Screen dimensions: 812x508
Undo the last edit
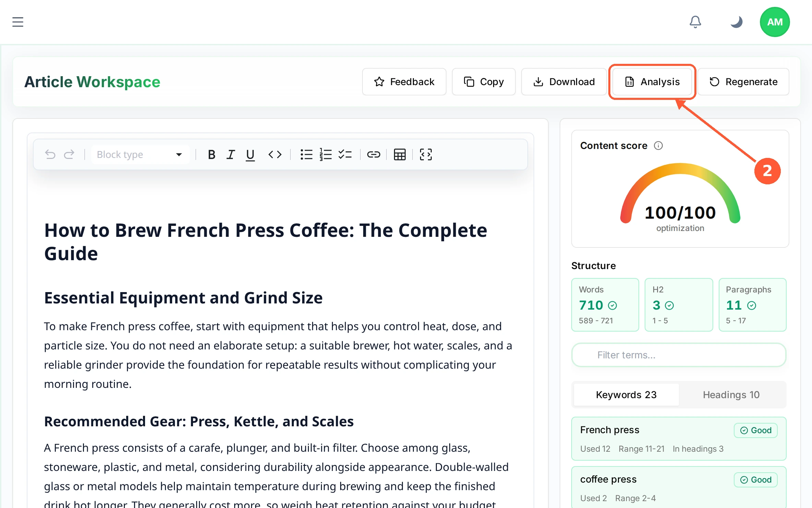50,154
